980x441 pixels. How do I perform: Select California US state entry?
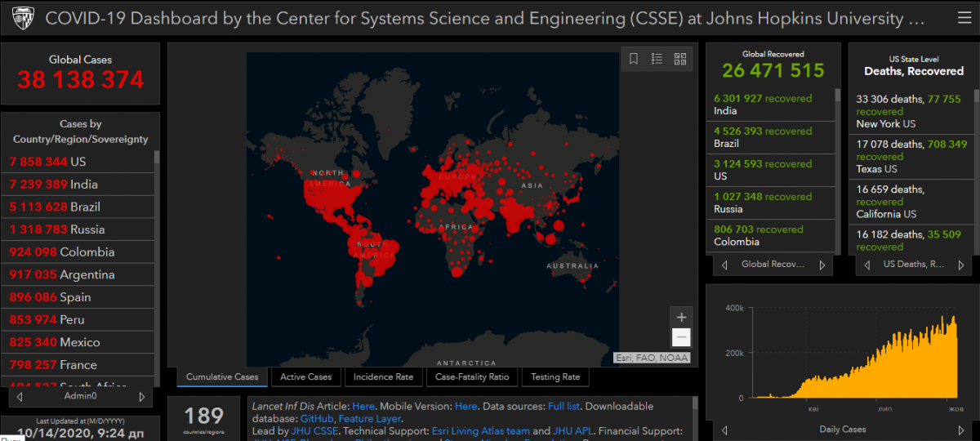(910, 202)
